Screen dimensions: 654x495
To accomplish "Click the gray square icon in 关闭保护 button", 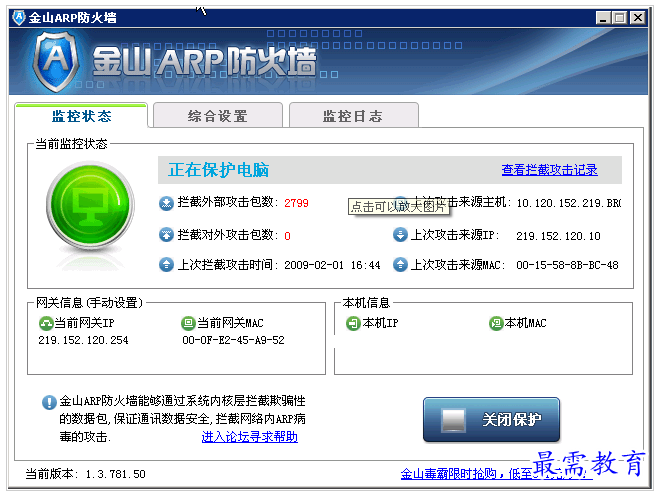I will coord(453,420).
